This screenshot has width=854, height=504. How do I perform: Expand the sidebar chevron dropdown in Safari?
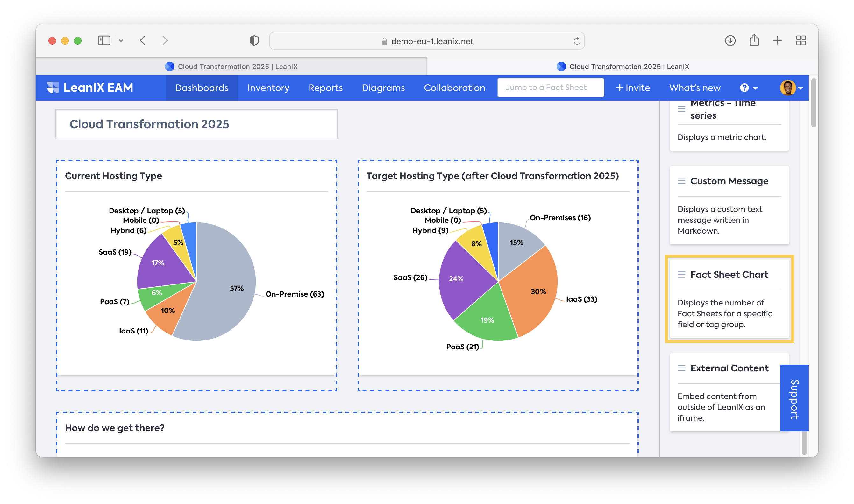(121, 41)
